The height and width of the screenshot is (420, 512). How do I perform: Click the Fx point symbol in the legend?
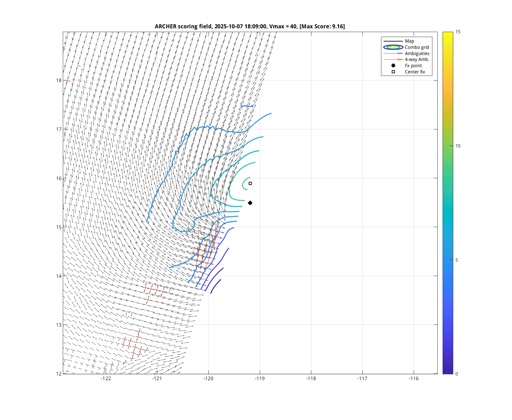[393, 66]
